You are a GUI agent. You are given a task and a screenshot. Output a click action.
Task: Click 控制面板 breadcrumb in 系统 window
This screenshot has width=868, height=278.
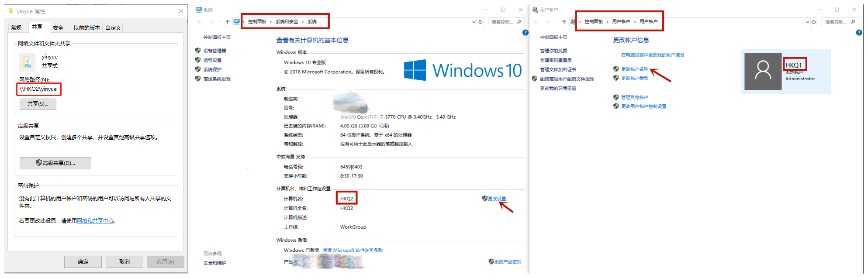[257, 22]
